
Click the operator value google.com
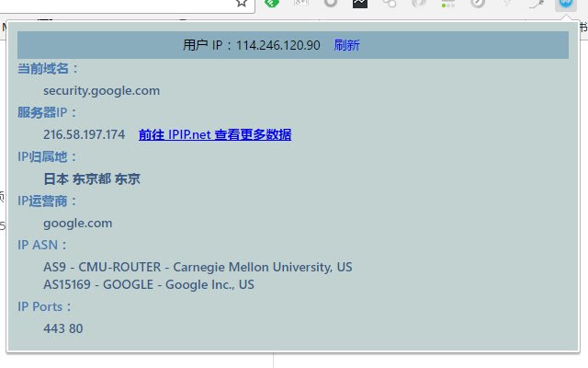pyautogui.click(x=77, y=223)
